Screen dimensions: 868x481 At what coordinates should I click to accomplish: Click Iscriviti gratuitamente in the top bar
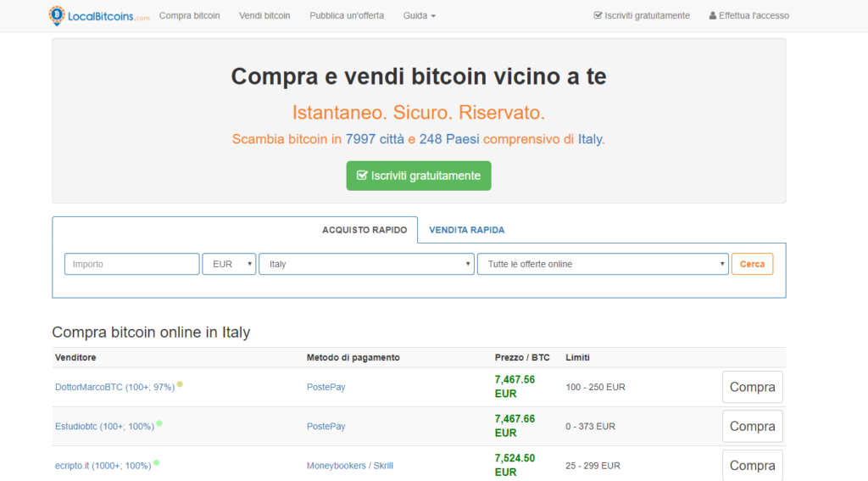(x=642, y=15)
